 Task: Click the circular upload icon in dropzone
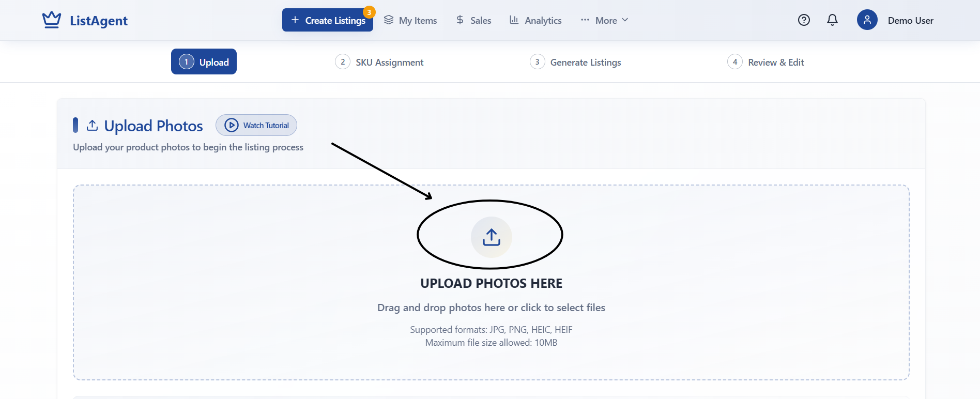pos(492,237)
